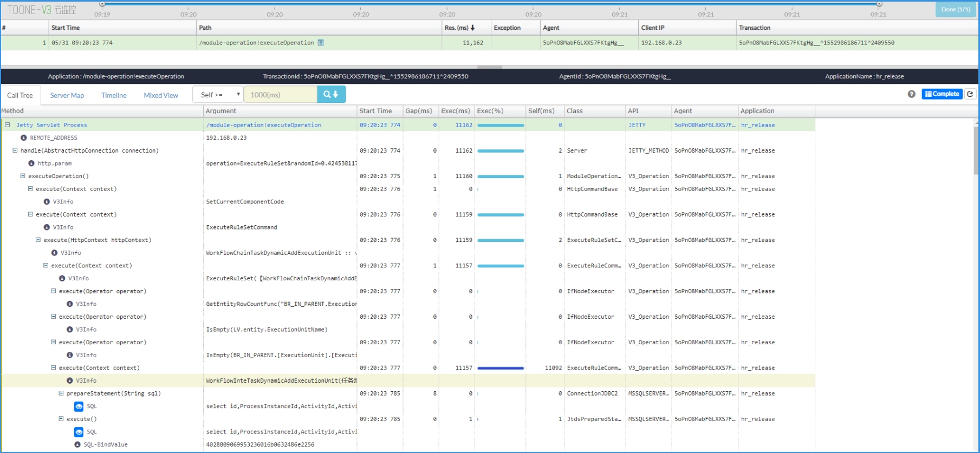The width and height of the screenshot is (980, 453).
Task: Click the 1000(ms) filter input field
Action: click(280, 95)
